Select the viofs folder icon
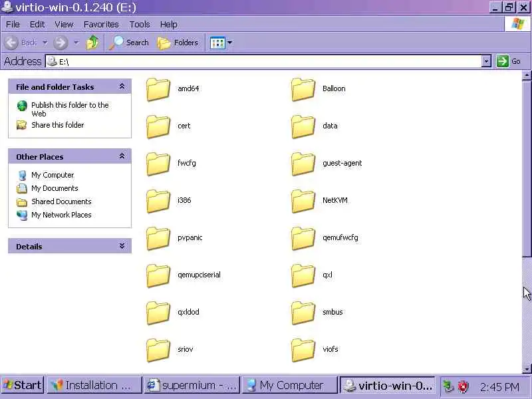 (303, 350)
